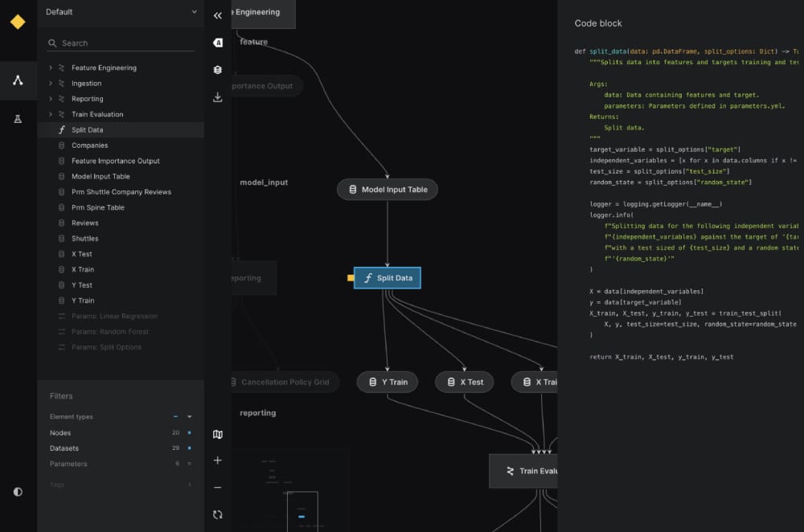The image size is (804, 532).
Task: Click the Y Train node in graph
Action: point(388,382)
